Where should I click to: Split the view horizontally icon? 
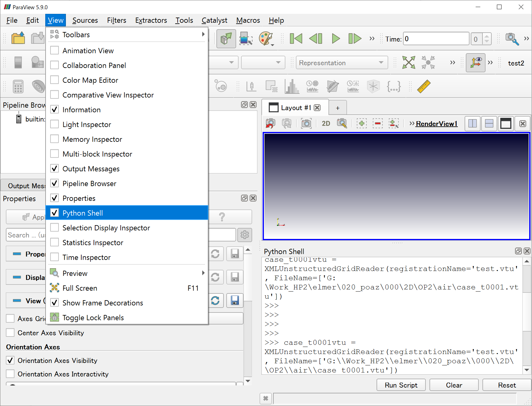[472, 124]
